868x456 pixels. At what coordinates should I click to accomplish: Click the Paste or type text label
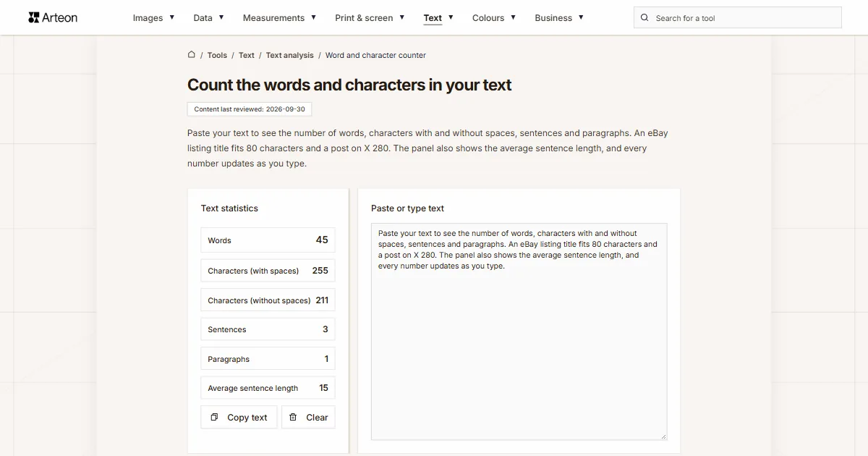coord(407,208)
